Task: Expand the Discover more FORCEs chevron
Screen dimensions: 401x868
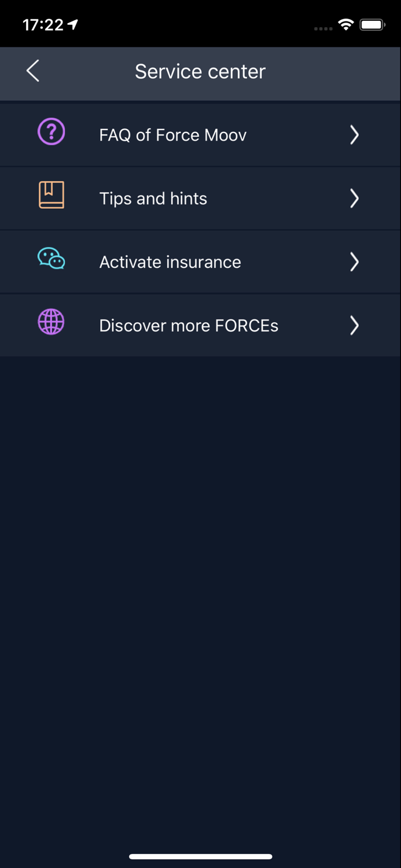Action: [x=355, y=325]
